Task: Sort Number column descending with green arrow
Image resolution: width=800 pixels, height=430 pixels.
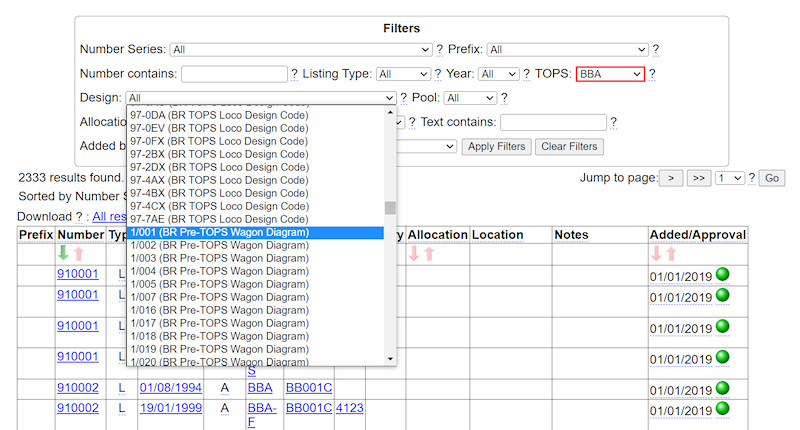Action: coord(63,254)
